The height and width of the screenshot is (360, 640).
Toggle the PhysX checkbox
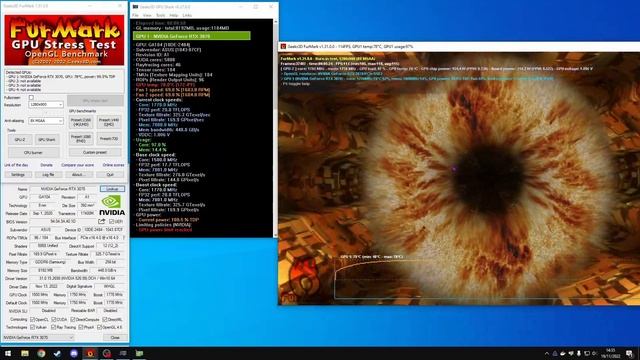pos(81,327)
